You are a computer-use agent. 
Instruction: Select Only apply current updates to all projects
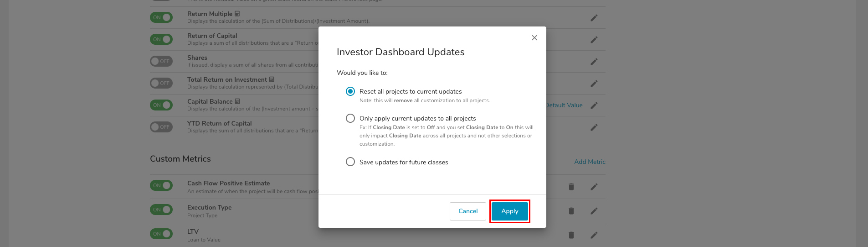pos(350,118)
